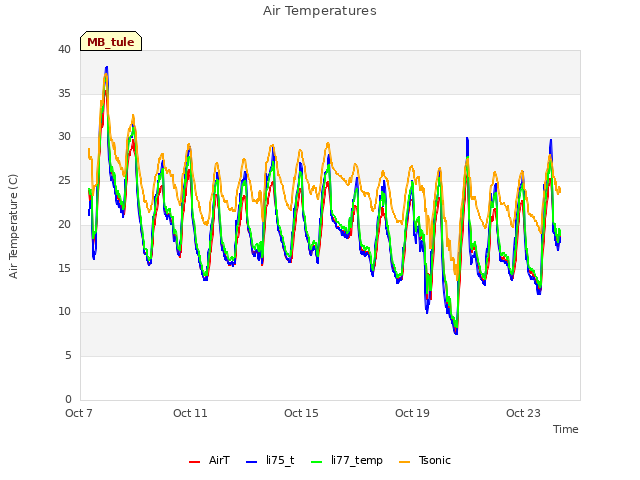Click the Air Temperatures chart title
The height and width of the screenshot is (480, 640).
(320, 11)
